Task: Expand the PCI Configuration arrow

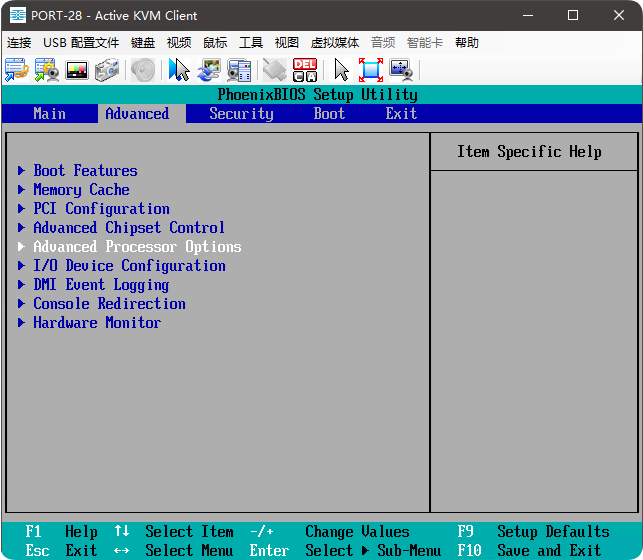Action: pyautogui.click(x=21, y=208)
